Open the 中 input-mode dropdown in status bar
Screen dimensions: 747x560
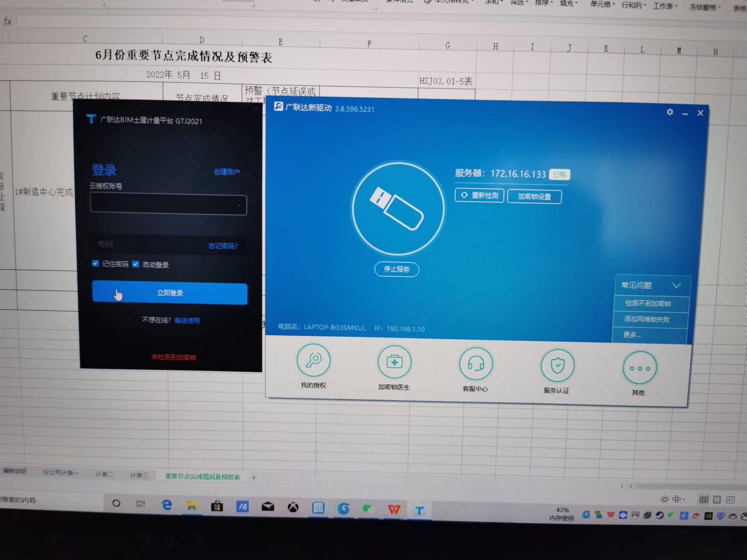tap(679, 499)
